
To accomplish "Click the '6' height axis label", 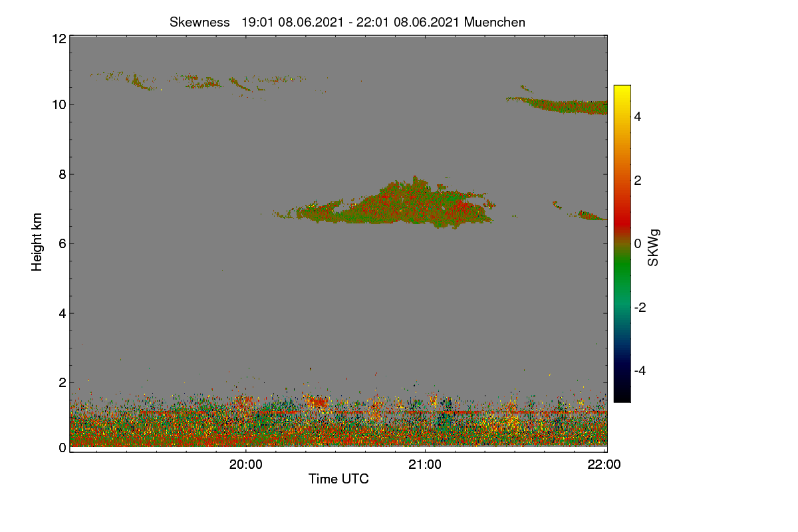I will click(62, 243).
